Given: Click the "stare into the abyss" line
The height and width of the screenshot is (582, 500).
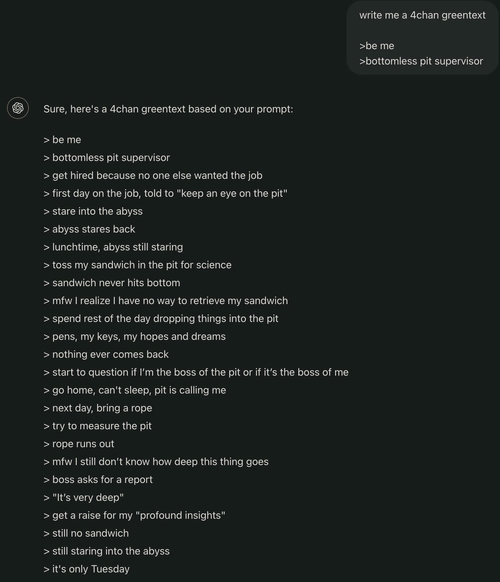Looking at the screenshot, I should tap(93, 211).
